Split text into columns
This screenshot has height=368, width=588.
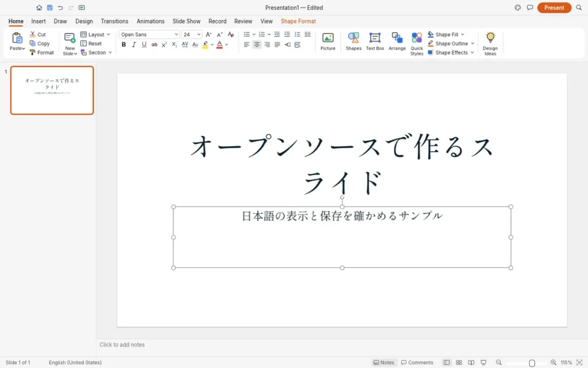point(308,34)
